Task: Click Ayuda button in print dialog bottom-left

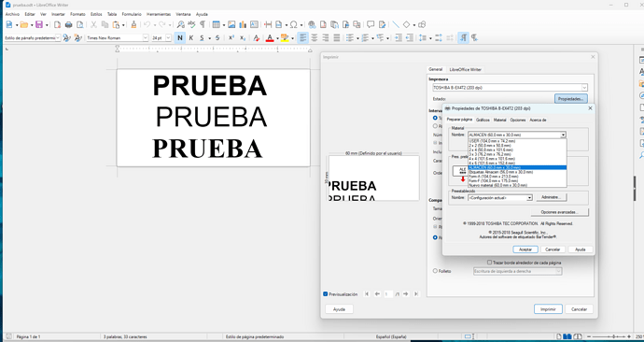Action: click(x=339, y=309)
